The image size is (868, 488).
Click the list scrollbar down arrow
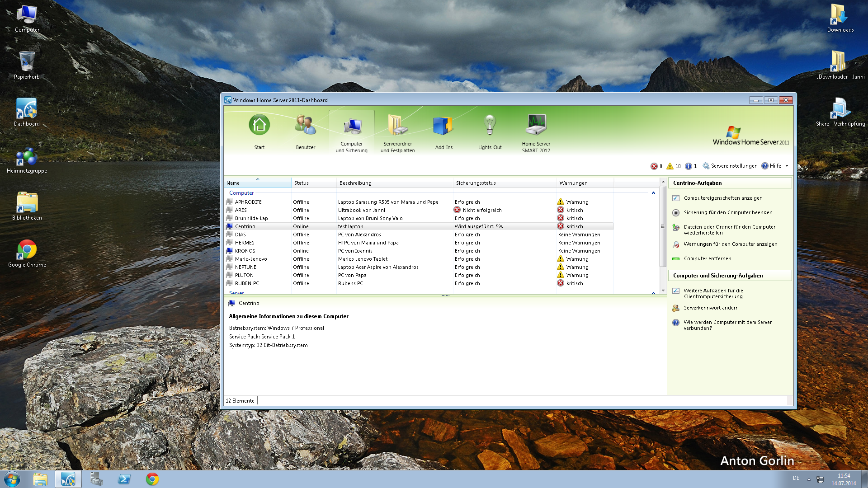point(663,290)
